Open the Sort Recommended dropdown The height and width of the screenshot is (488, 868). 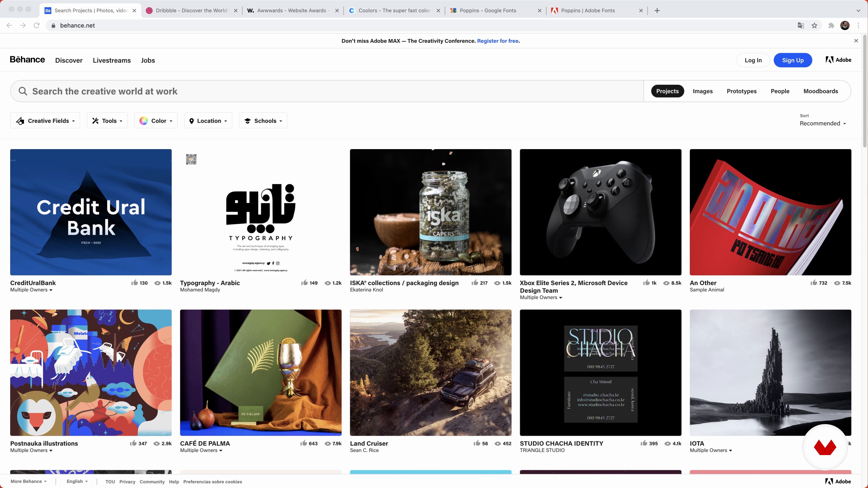823,123
